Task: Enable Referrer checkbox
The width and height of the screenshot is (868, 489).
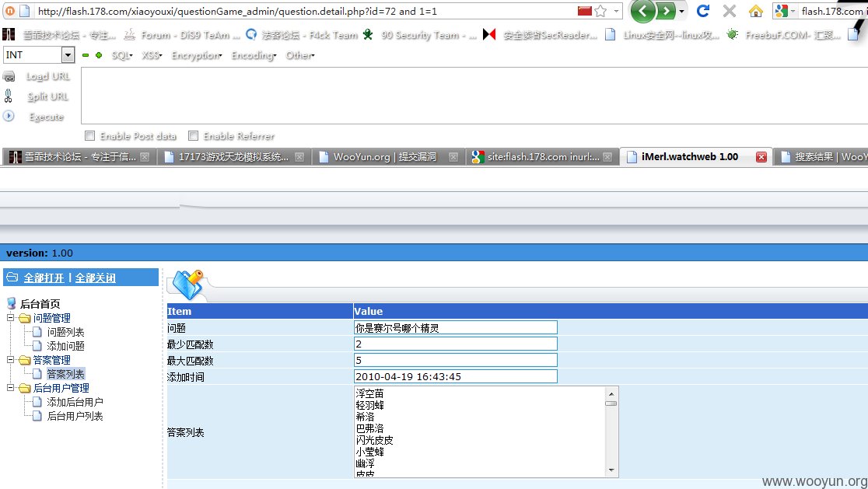Action: [x=193, y=135]
